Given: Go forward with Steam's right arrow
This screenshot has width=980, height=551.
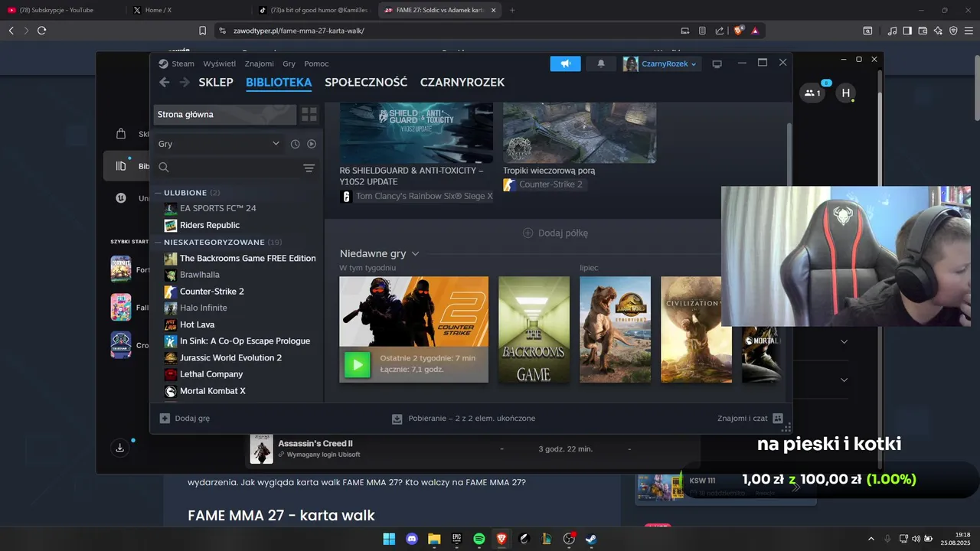Looking at the screenshot, I should pyautogui.click(x=185, y=82).
